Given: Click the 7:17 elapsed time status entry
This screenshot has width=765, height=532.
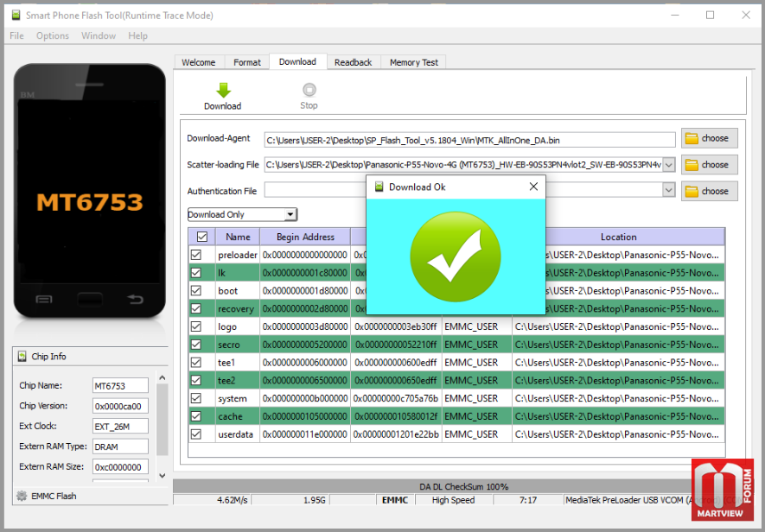Looking at the screenshot, I should 528,500.
